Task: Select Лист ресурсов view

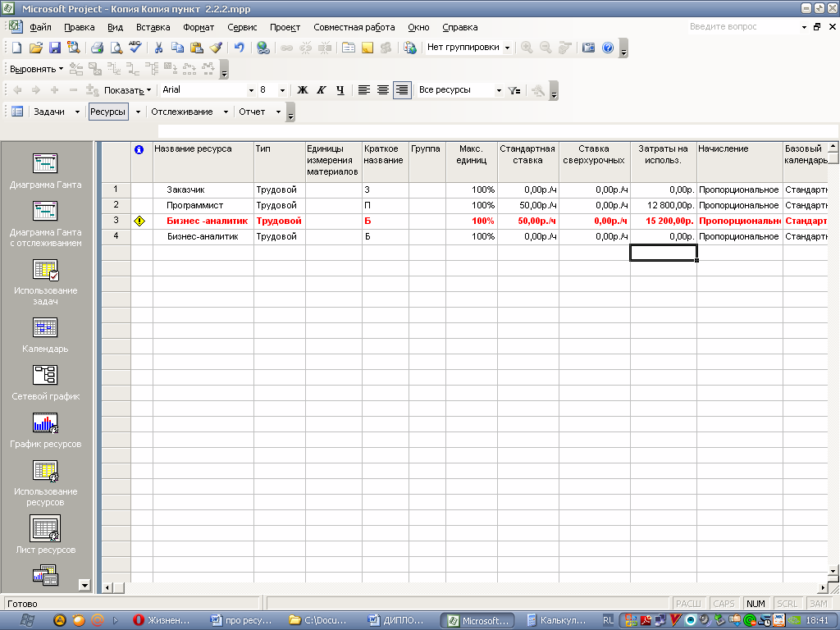Action: [46, 535]
